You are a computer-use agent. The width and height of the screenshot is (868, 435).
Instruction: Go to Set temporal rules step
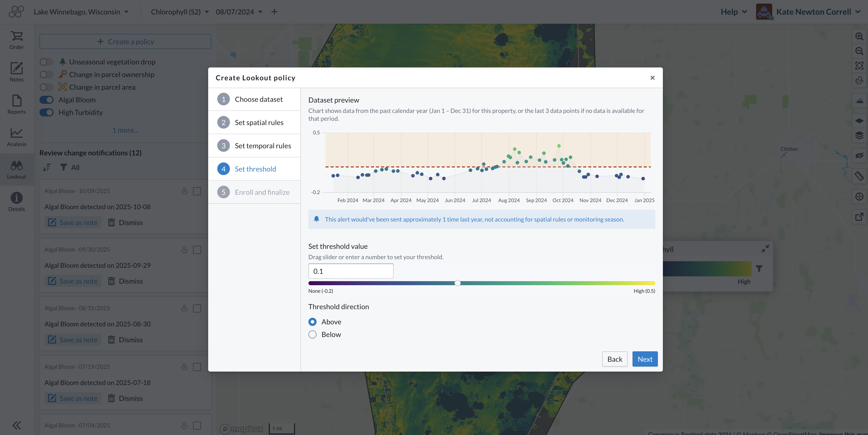click(263, 146)
